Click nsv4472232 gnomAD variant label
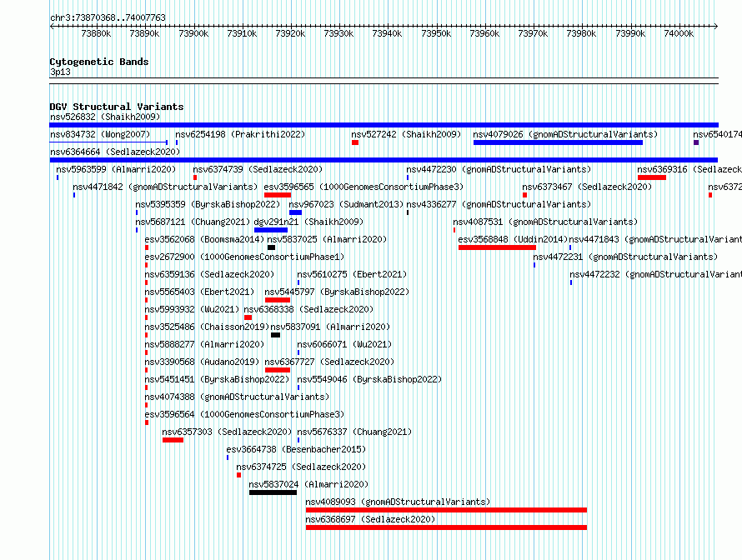The image size is (742, 560). pyautogui.click(x=656, y=274)
